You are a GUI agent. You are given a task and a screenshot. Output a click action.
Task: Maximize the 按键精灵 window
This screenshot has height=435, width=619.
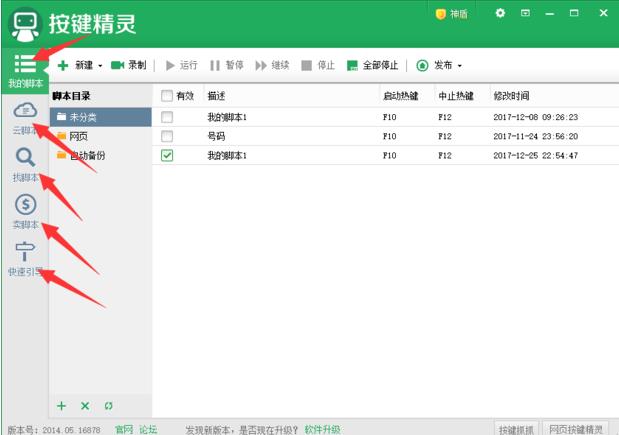[574, 13]
